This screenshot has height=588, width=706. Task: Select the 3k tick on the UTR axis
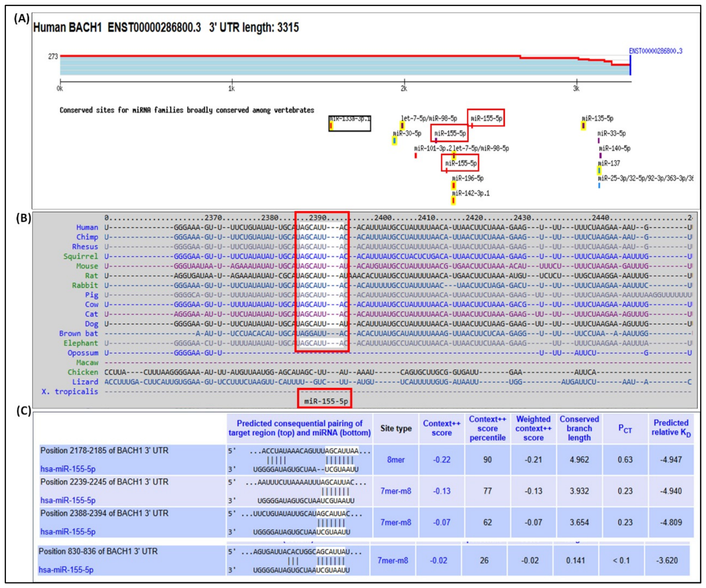click(576, 89)
